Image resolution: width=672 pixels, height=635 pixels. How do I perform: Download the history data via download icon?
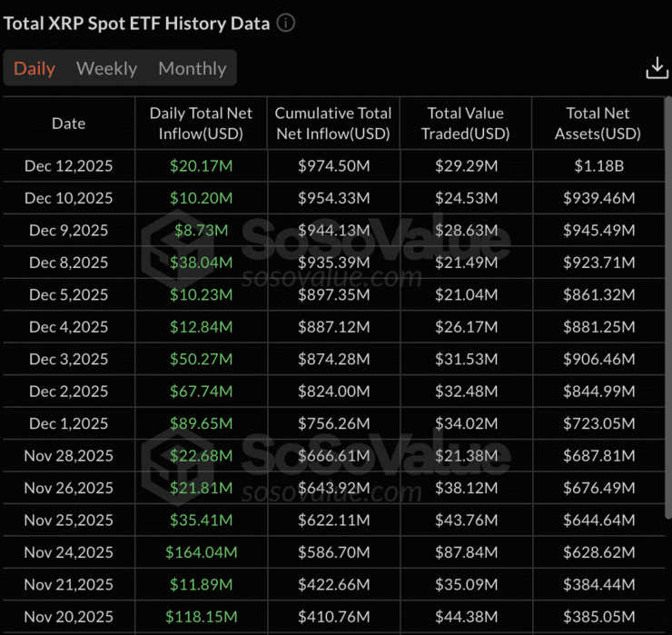(657, 69)
